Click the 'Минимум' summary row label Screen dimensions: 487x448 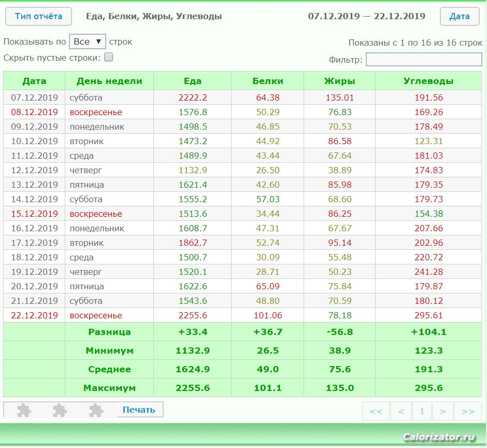[109, 351]
